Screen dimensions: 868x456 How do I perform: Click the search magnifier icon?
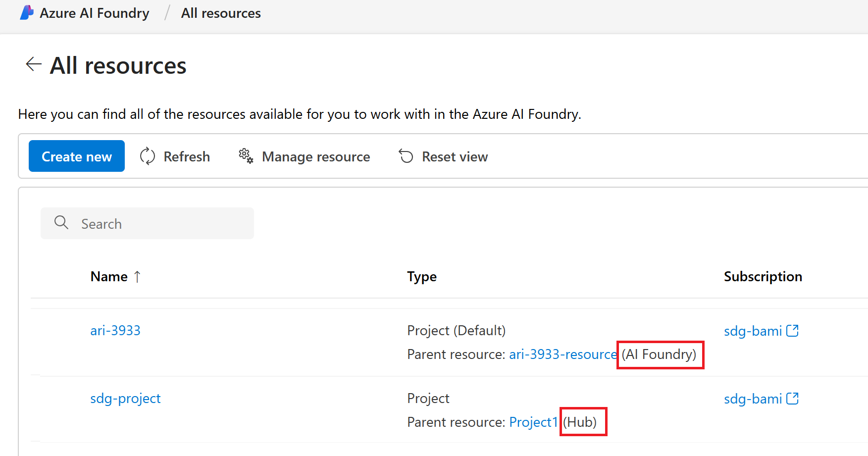(61, 223)
